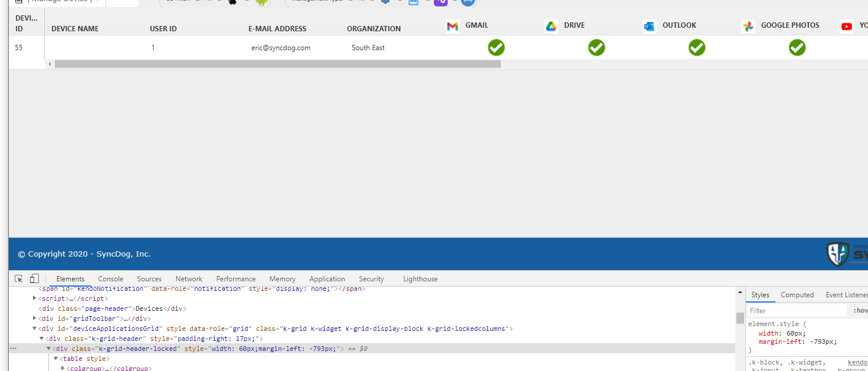The height and width of the screenshot is (371, 868).
Task: Expand the script element node
Action: tap(35, 298)
